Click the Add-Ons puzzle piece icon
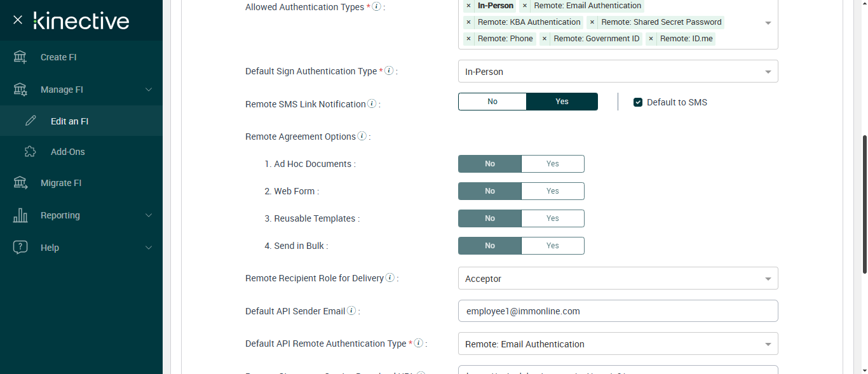The height and width of the screenshot is (374, 868). click(30, 152)
